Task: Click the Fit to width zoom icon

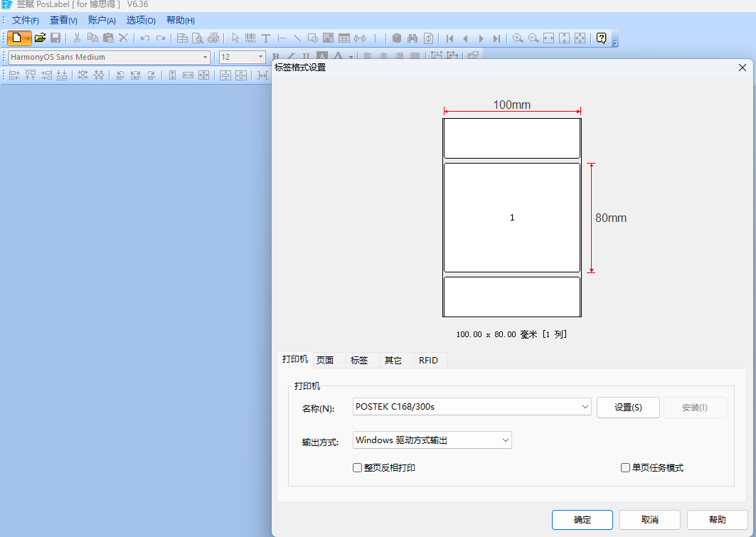Action: point(548,38)
